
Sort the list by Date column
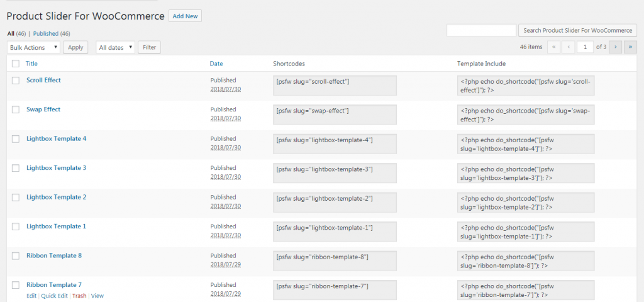click(216, 64)
